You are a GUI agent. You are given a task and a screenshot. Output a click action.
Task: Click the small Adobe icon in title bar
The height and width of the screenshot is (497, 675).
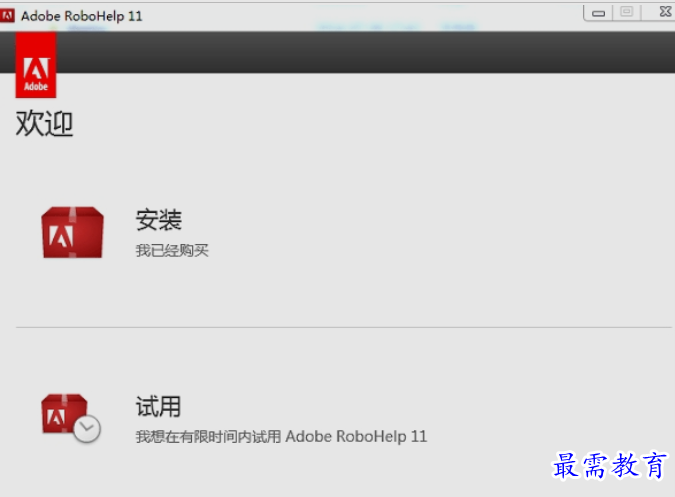click(7, 16)
